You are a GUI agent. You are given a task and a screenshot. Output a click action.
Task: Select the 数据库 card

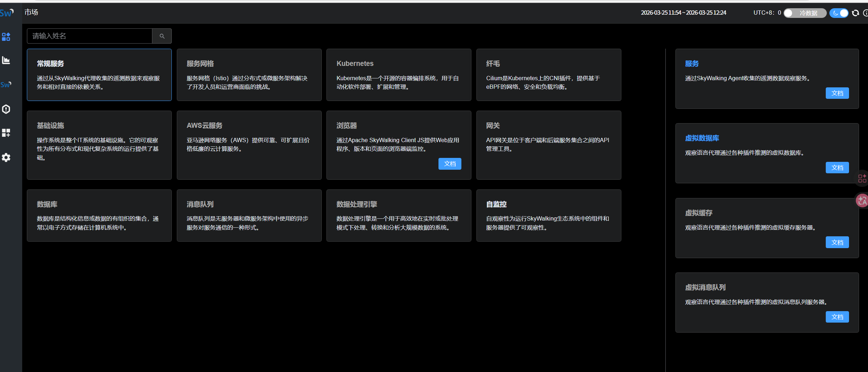pos(99,216)
